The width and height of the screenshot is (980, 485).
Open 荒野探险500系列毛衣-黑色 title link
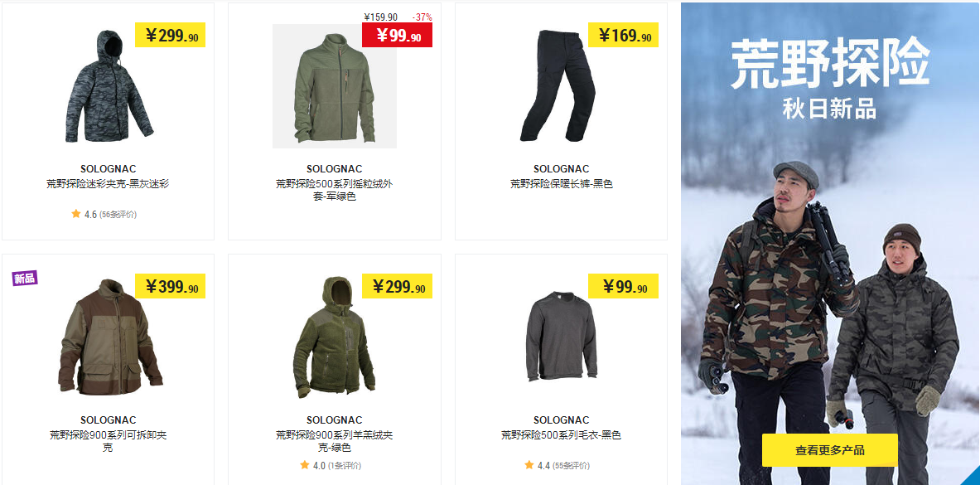[562, 435]
